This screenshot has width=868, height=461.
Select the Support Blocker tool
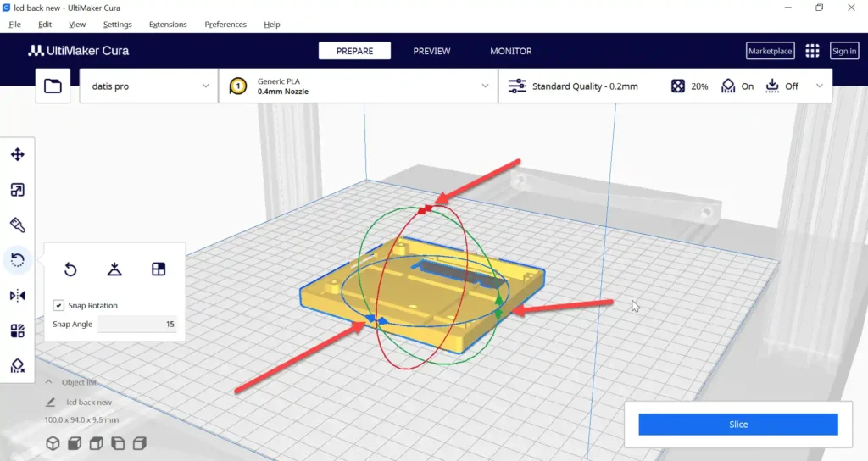coord(18,366)
